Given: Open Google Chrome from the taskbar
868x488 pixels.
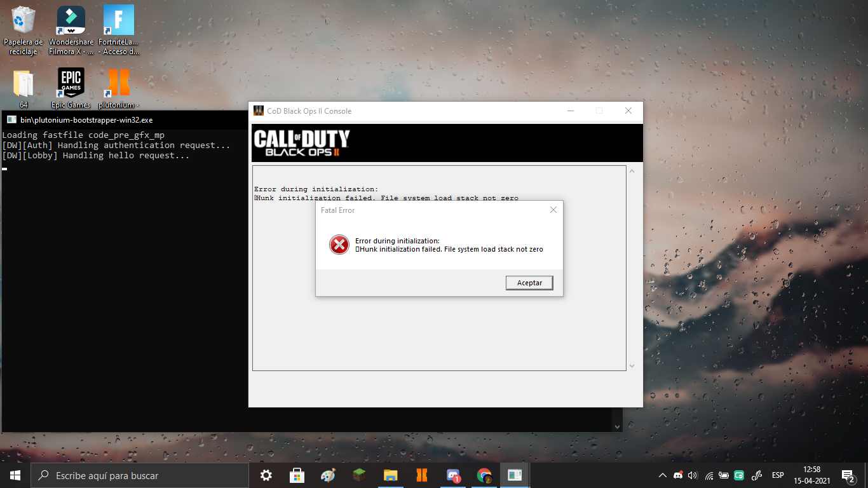Looking at the screenshot, I should 484,475.
